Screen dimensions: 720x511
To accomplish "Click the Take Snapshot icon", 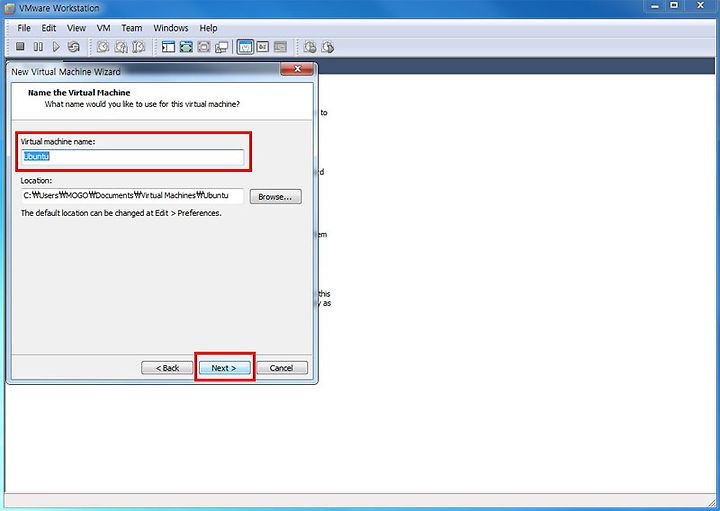I will (x=103, y=46).
